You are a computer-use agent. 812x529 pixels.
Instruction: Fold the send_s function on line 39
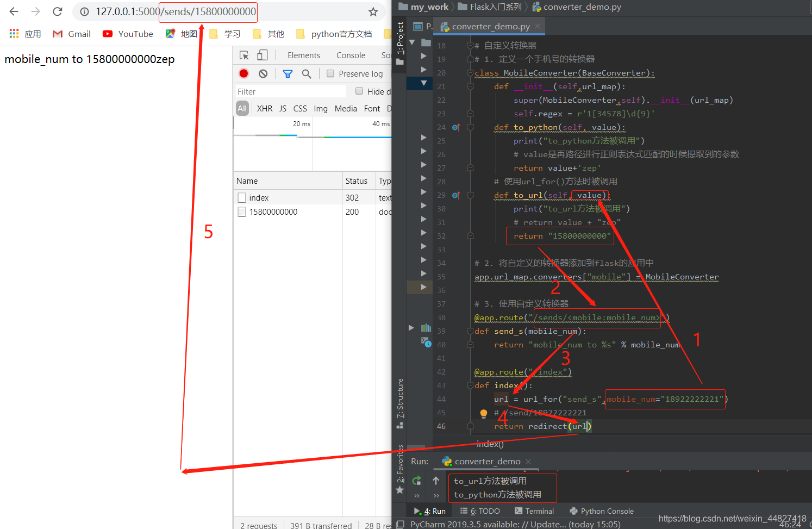pos(470,331)
